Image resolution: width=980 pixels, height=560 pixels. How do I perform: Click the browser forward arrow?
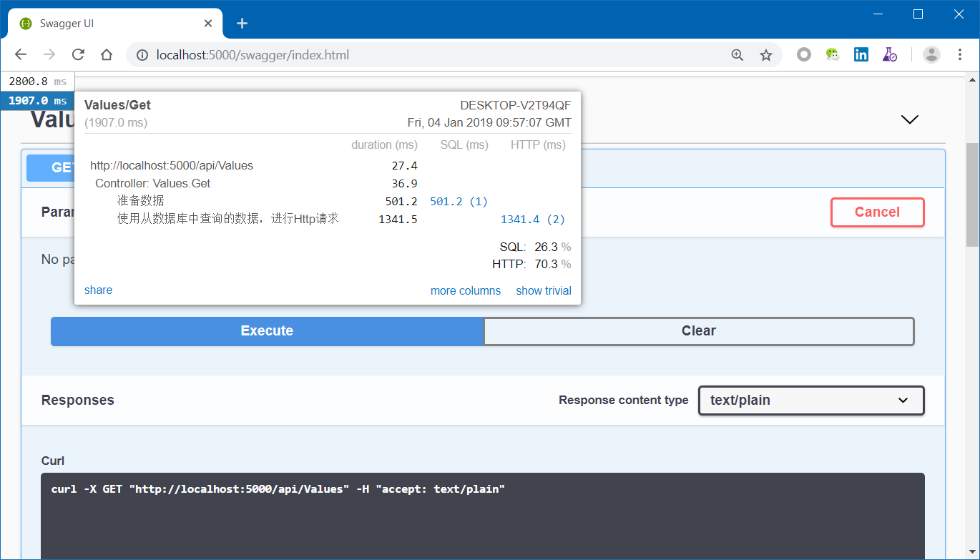pyautogui.click(x=49, y=55)
